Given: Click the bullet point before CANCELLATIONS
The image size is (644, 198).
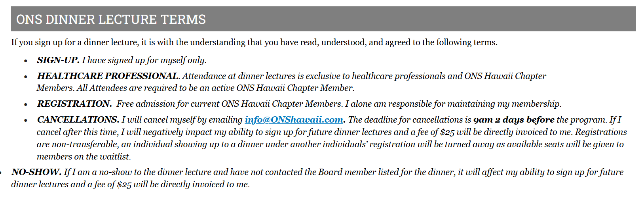Looking at the screenshot, I should (x=26, y=121).
